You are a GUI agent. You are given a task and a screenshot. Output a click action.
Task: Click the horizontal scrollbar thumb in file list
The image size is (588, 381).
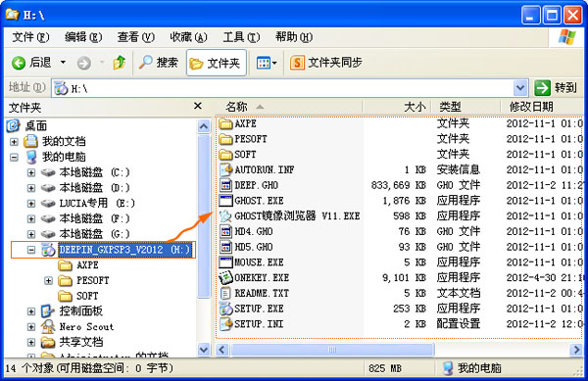pos(332,350)
